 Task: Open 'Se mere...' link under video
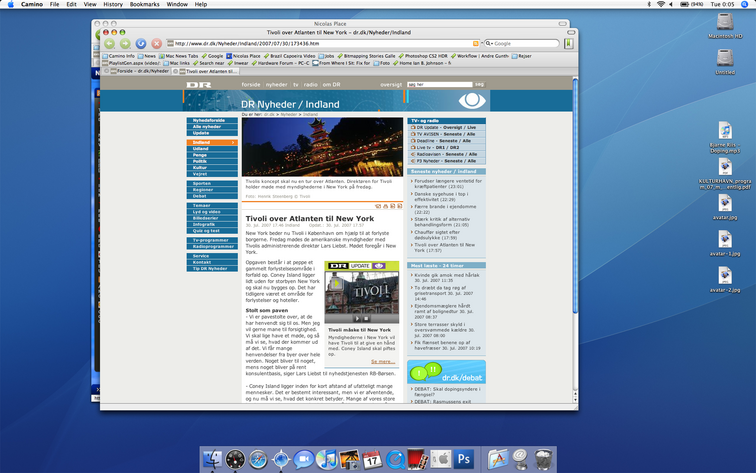click(x=383, y=362)
